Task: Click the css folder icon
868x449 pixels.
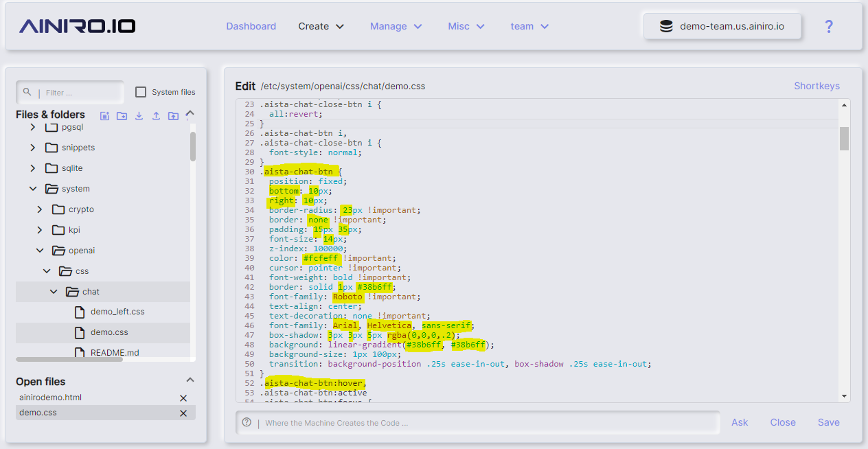Action: [65, 271]
